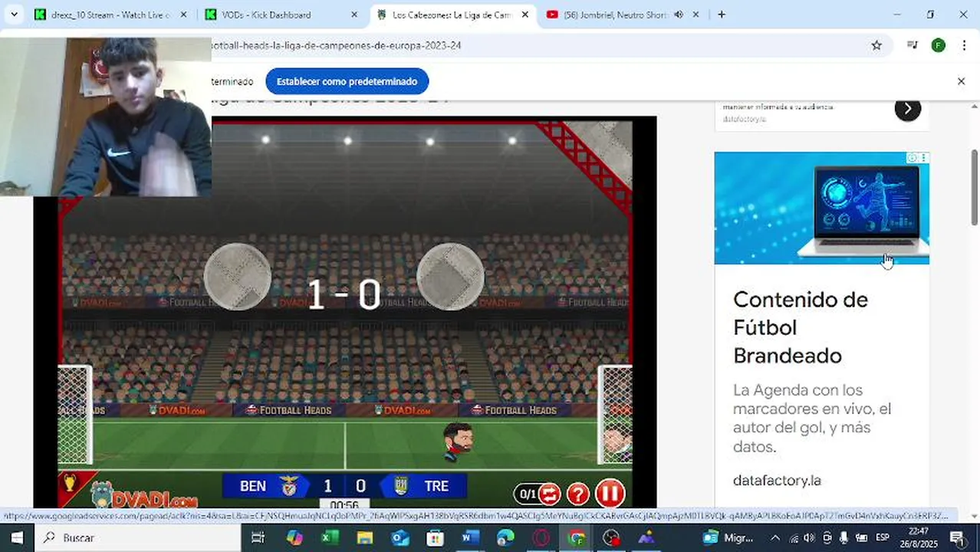
Task: Click the TRE team crest
Action: tap(400, 486)
